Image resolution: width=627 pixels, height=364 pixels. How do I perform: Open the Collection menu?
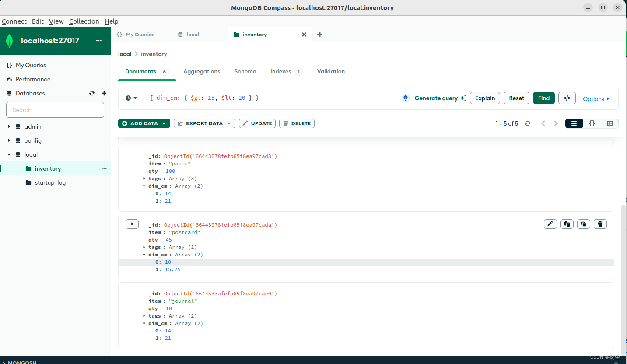click(84, 21)
